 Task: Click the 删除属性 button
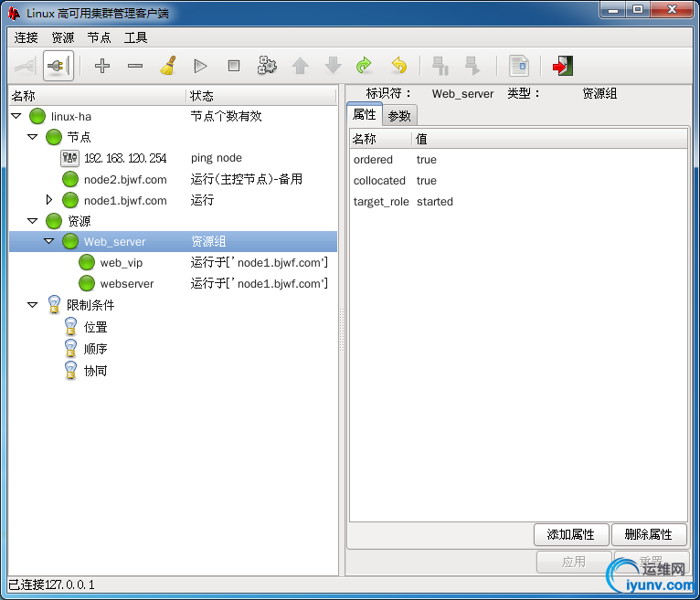[649, 534]
